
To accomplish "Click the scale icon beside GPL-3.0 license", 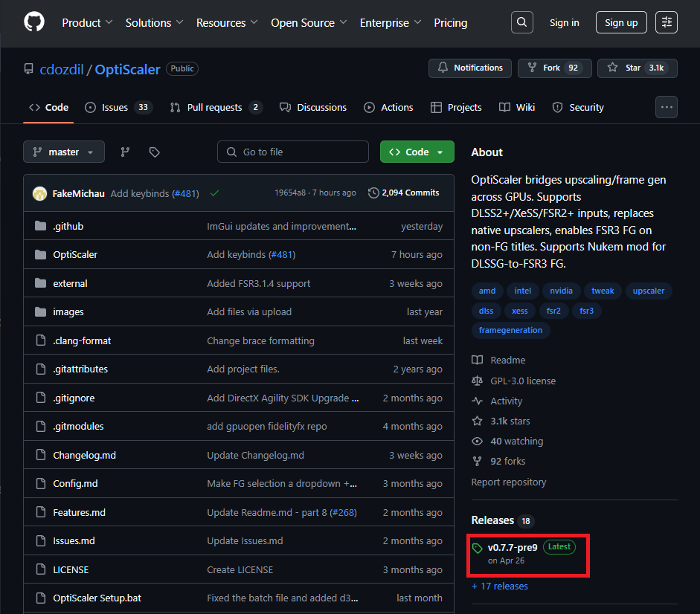I will tap(478, 381).
